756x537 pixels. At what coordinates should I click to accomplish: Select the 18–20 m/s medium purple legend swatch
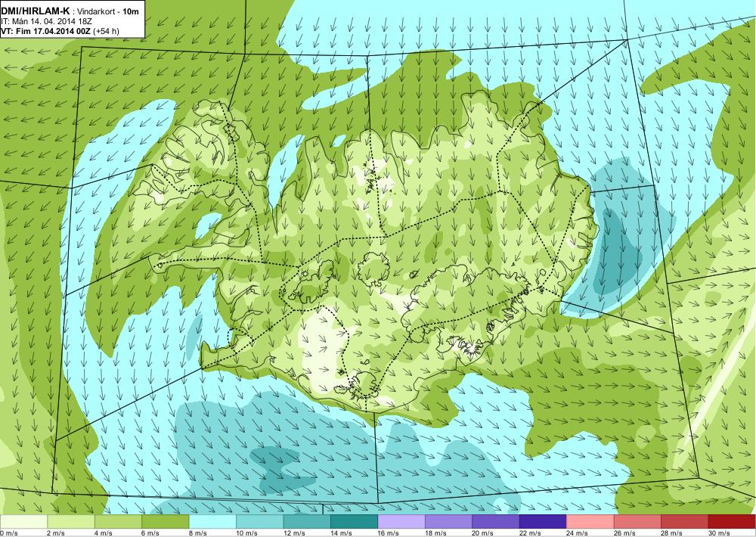[x=449, y=522]
